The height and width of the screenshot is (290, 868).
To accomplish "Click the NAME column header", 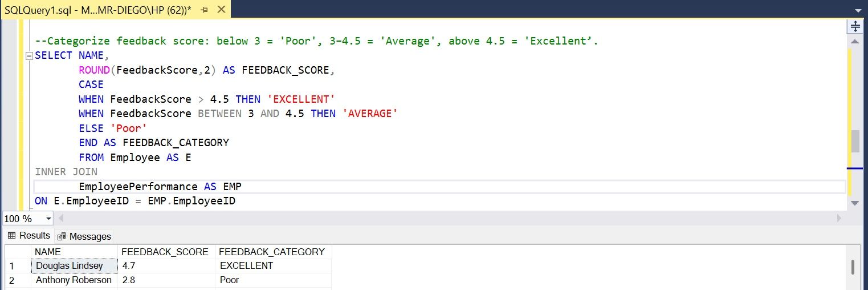I will (x=74, y=252).
